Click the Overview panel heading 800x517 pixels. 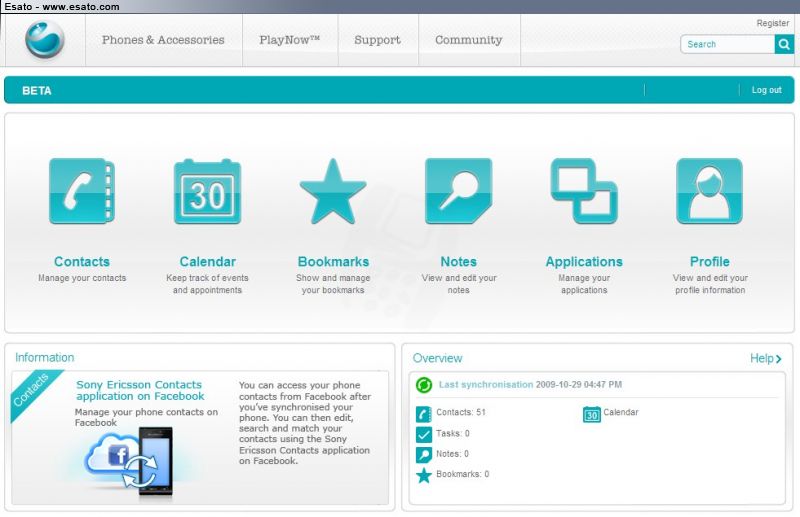[437, 358]
